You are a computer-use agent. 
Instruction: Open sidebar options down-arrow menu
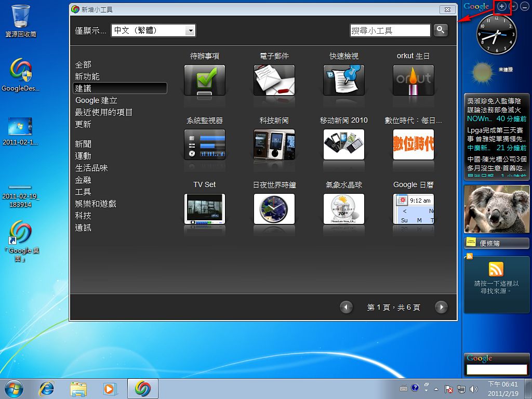(x=514, y=6)
